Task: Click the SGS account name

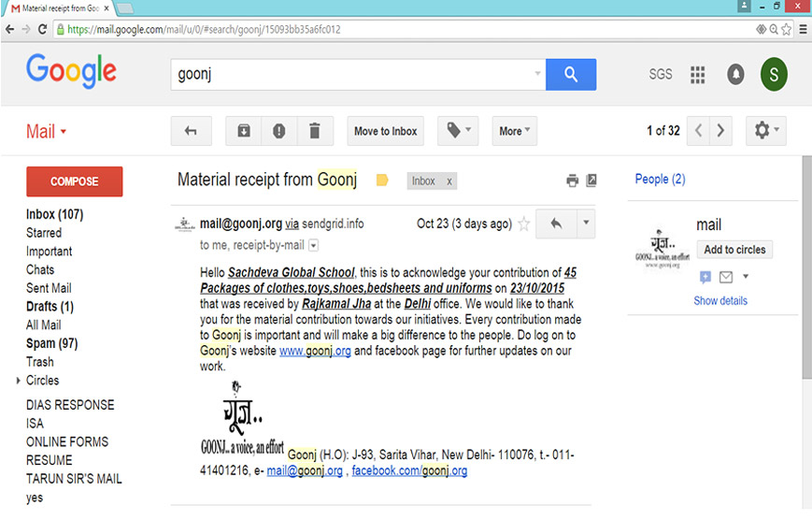Action: click(661, 74)
